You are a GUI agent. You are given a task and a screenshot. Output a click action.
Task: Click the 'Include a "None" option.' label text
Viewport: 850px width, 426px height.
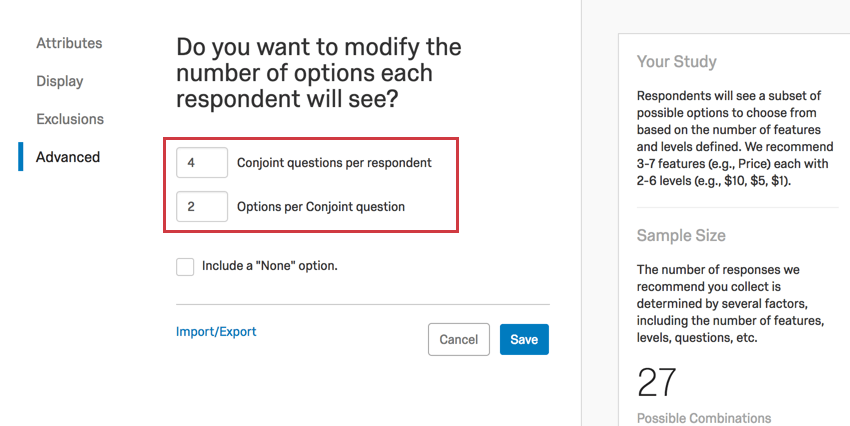[270, 267]
